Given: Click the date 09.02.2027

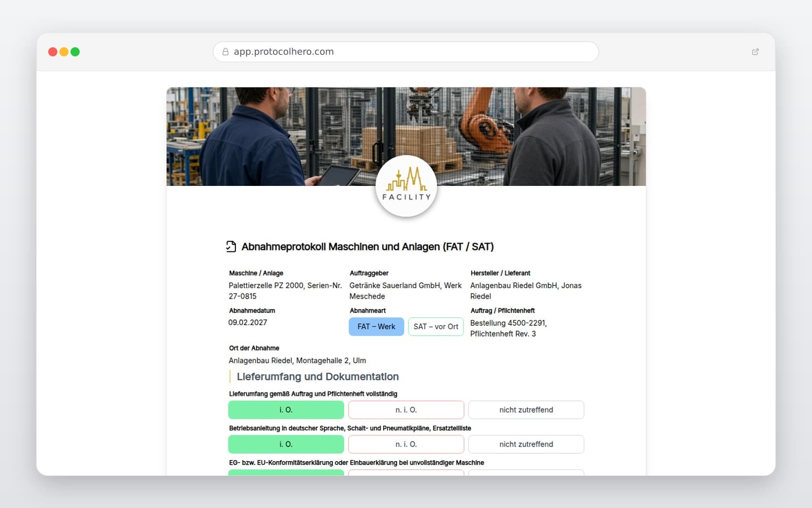Looking at the screenshot, I should (x=248, y=322).
